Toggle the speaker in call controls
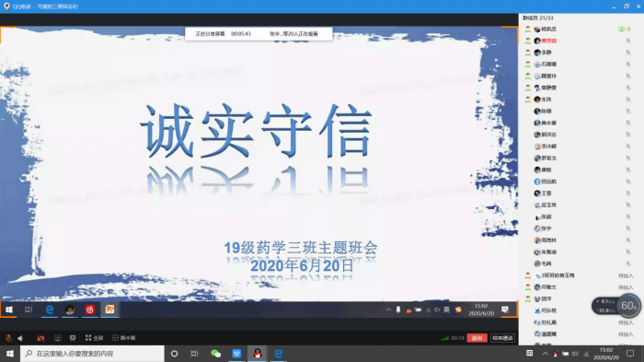The height and width of the screenshot is (362, 644). [x=20, y=338]
